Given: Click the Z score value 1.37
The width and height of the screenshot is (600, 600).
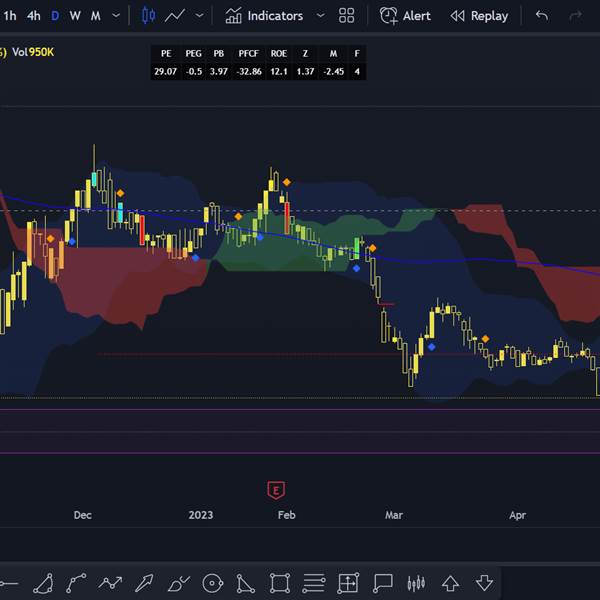Looking at the screenshot, I should [x=305, y=72].
